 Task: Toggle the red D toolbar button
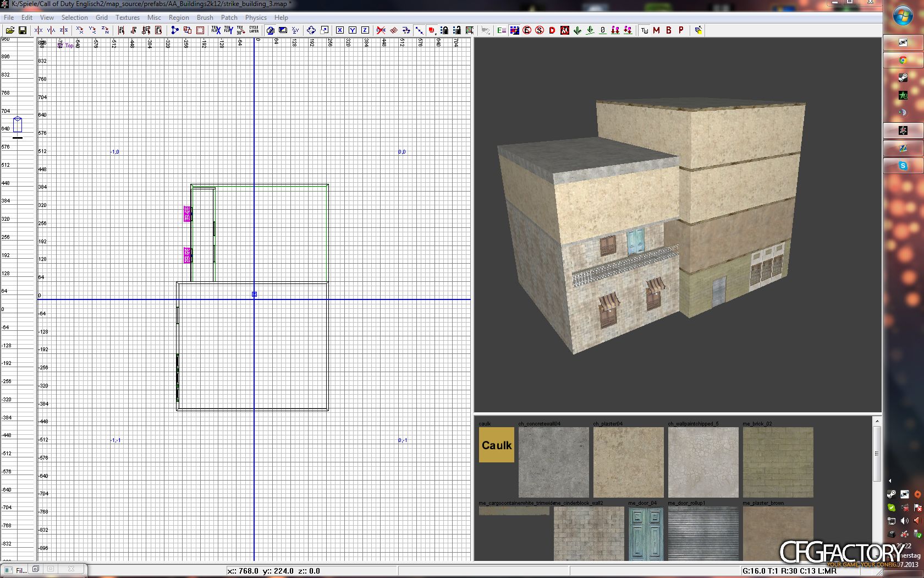[x=552, y=30]
